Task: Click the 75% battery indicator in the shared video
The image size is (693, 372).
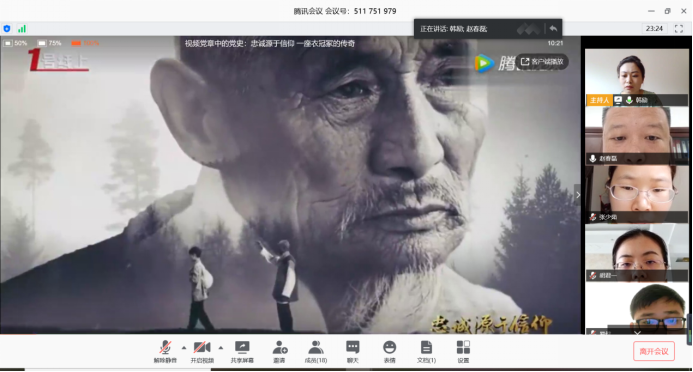Action: [50, 43]
